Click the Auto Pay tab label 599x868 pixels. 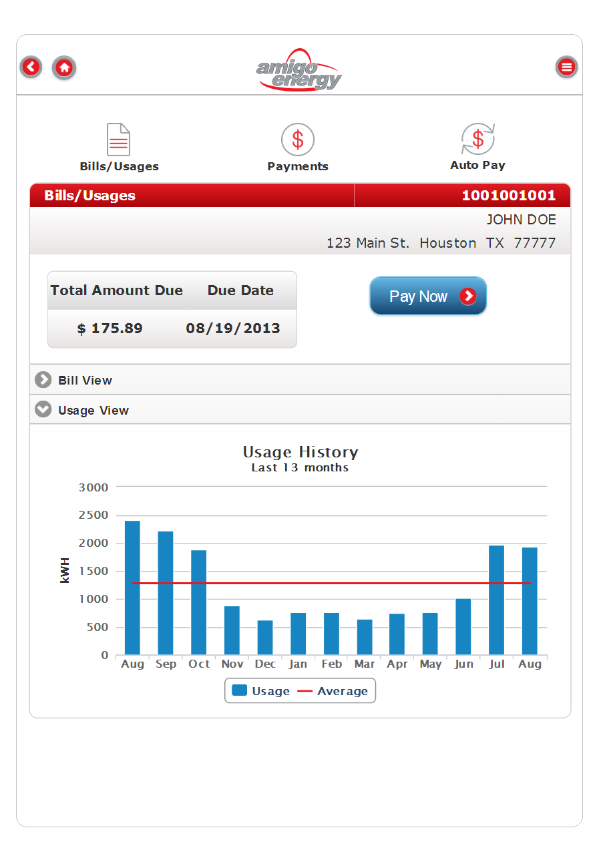478,165
